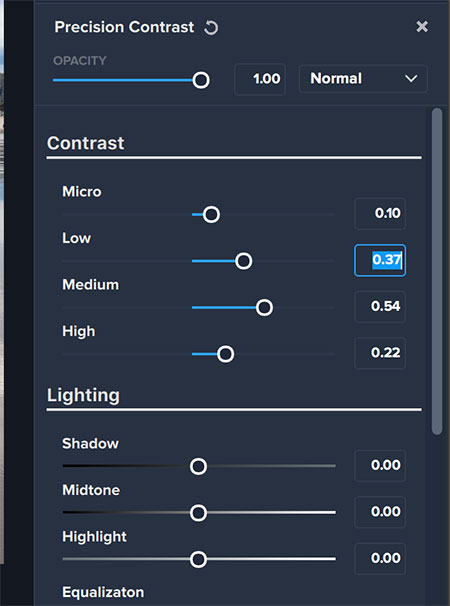450x606 pixels.
Task: Click the Low value field showing 0.37
Action: pyautogui.click(x=380, y=260)
